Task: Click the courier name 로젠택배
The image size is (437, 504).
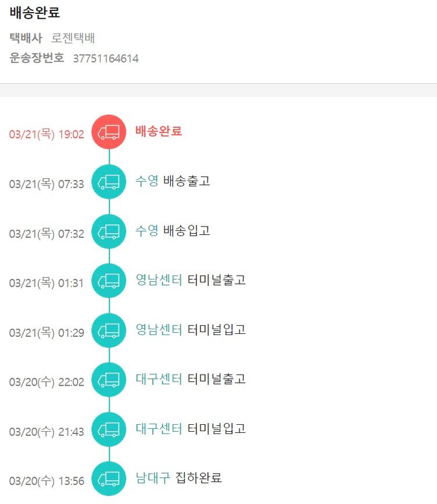Action: [x=73, y=38]
